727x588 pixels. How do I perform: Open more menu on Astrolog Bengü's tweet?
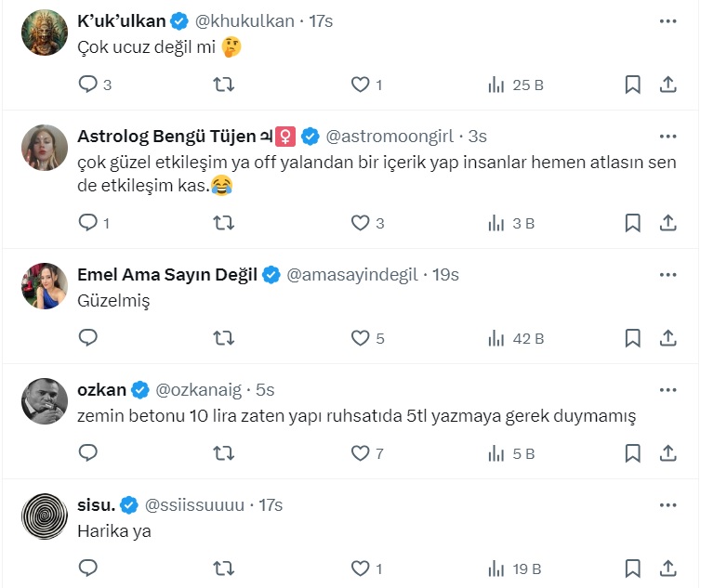(x=668, y=137)
